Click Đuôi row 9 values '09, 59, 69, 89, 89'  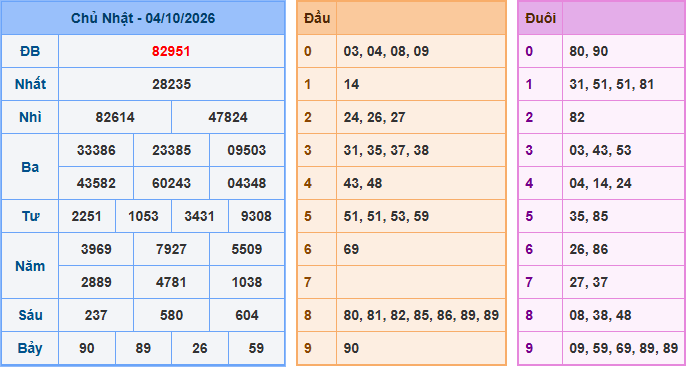(x=623, y=348)
